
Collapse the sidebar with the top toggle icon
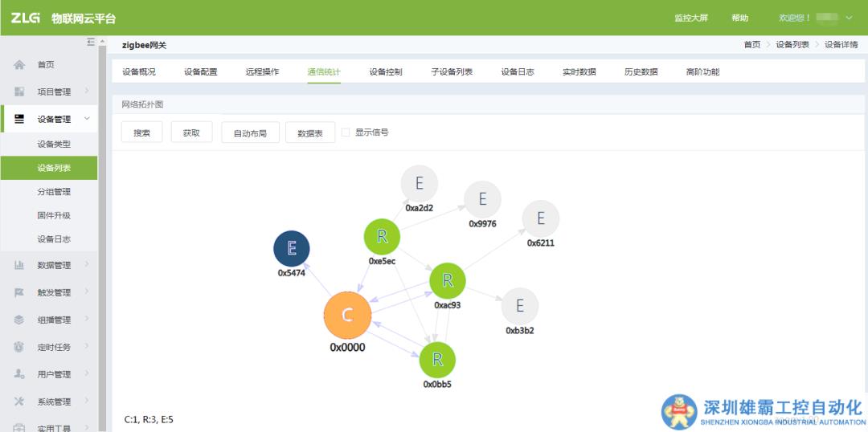(91, 42)
